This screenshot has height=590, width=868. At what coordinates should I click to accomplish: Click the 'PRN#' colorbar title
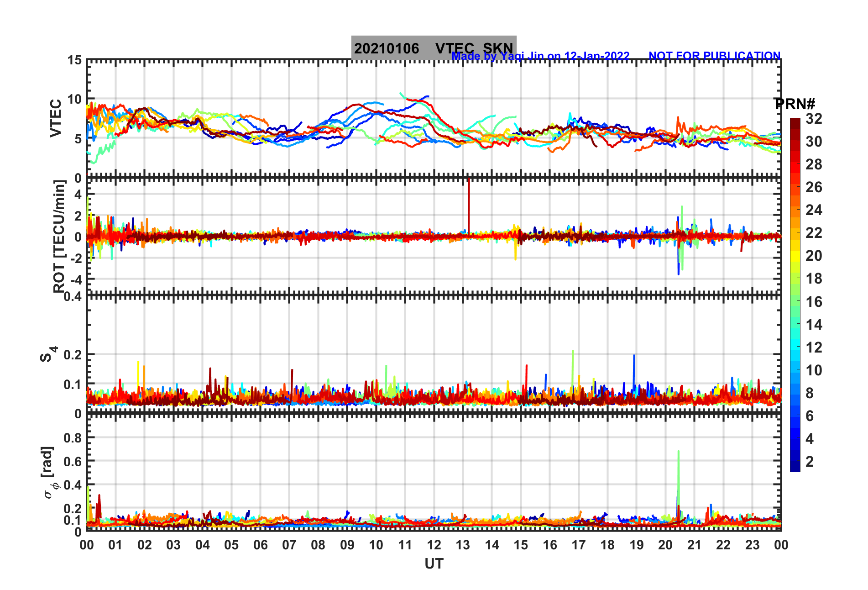[795, 104]
